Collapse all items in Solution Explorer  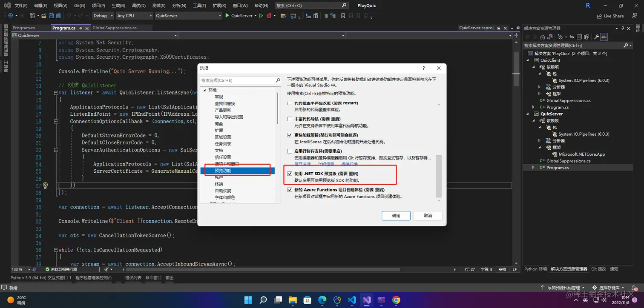pyautogui.click(x=578, y=37)
